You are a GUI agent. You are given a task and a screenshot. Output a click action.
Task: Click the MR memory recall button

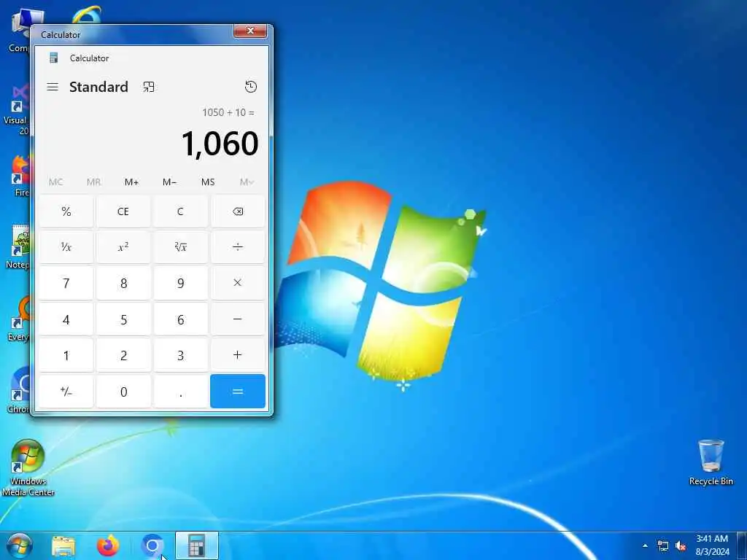(x=94, y=182)
